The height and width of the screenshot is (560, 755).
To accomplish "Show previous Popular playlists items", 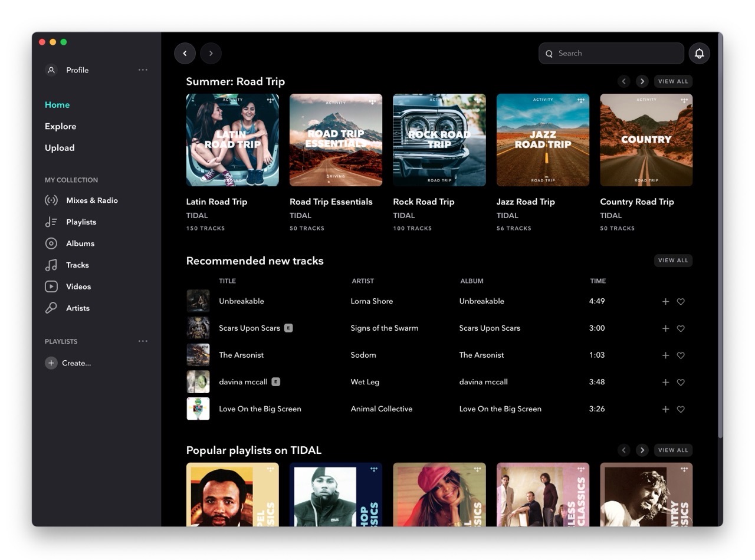I will 624,450.
